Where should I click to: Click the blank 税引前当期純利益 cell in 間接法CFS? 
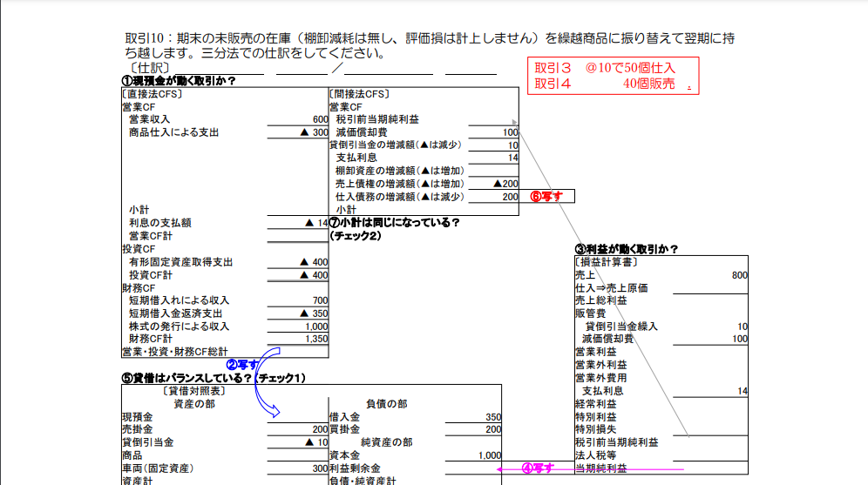point(493,119)
